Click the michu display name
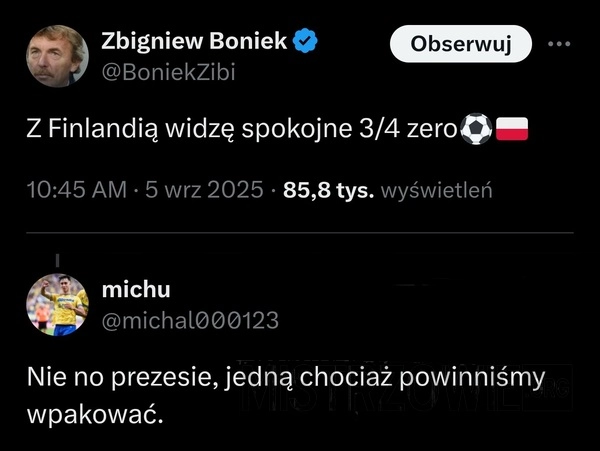Image resolution: width=600 pixels, height=451 pixels. 137,289
